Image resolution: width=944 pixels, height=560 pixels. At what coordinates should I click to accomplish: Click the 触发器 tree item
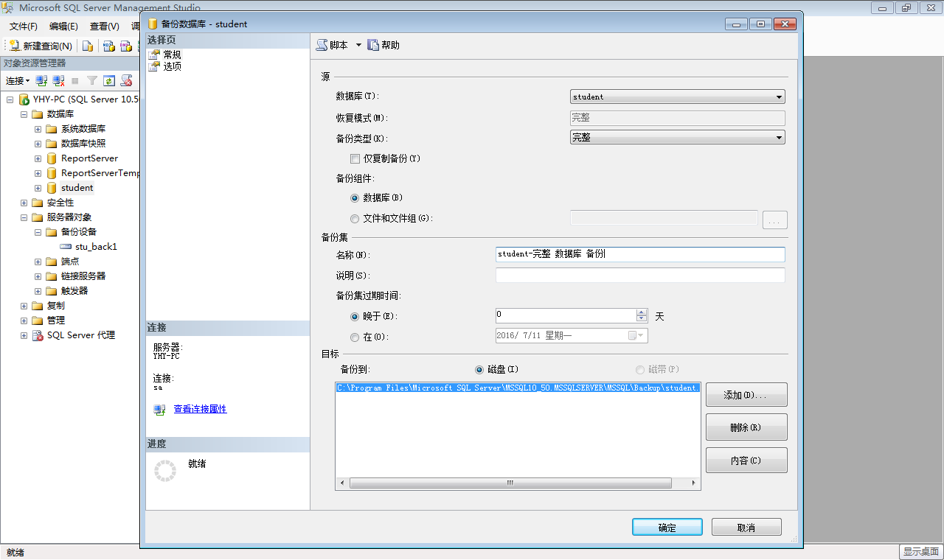pyautogui.click(x=74, y=291)
